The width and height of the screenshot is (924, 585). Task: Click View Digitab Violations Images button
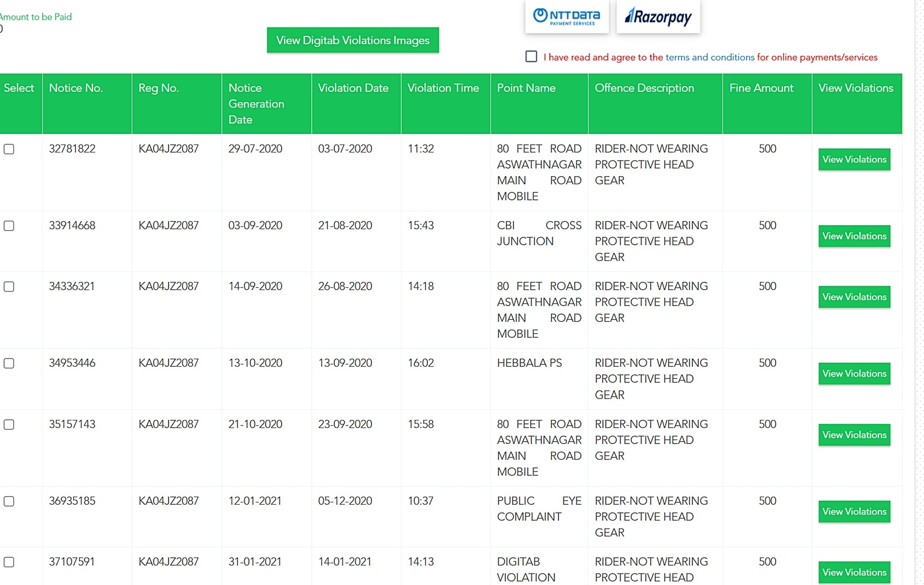[353, 40]
